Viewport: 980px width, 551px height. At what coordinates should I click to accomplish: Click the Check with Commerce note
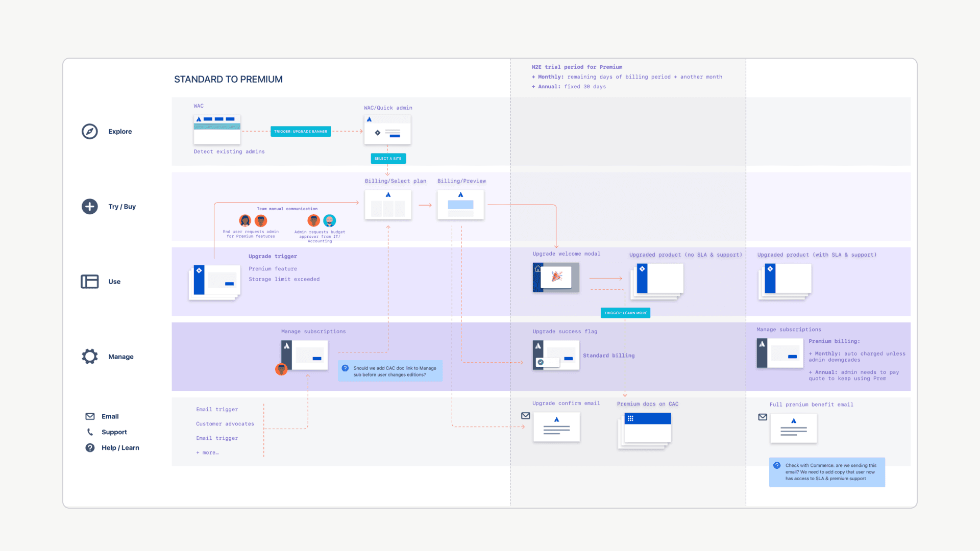(827, 472)
